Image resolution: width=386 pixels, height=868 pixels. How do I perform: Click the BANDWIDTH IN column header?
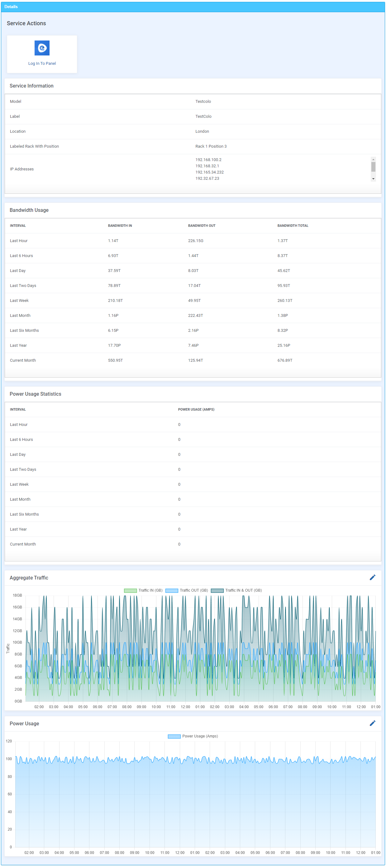[x=120, y=226]
